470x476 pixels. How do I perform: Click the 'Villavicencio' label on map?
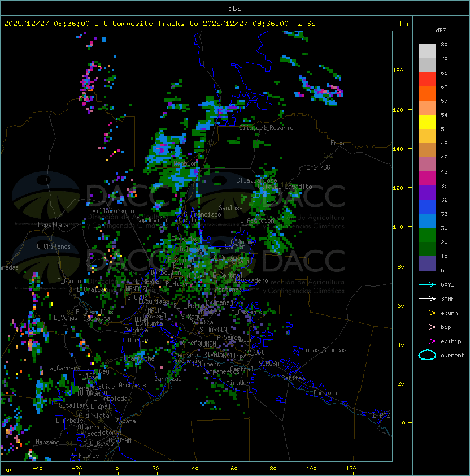pyautogui.click(x=114, y=211)
